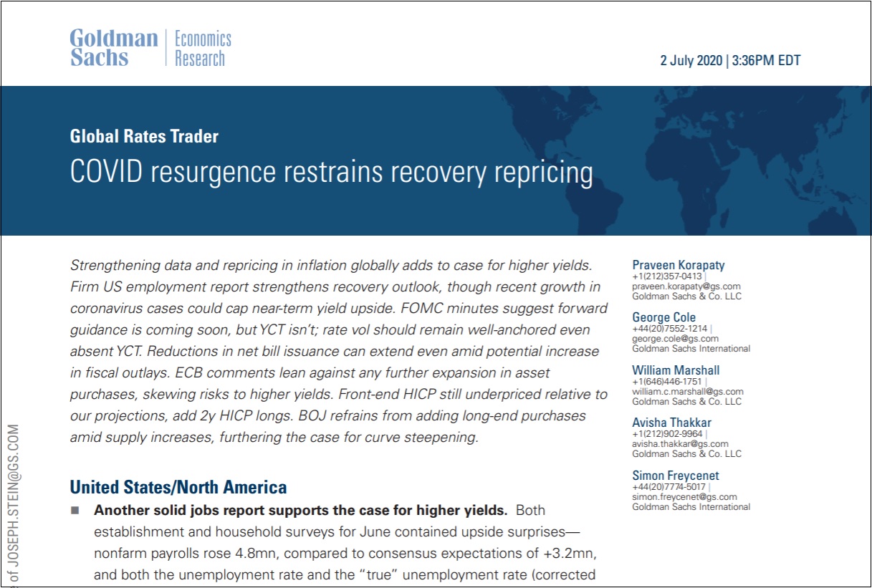This screenshot has width=872, height=588.
Task: Click phone number +44(20)7552-1214
Action: click(670, 329)
